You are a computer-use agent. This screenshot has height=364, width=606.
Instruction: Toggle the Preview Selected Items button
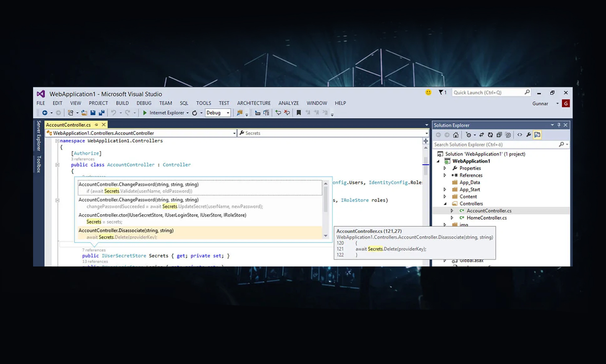pos(537,135)
